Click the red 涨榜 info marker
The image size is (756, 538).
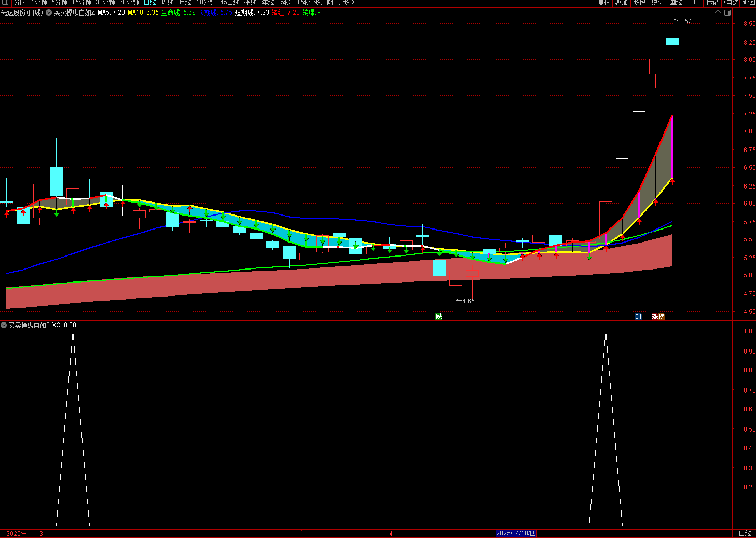pos(658,316)
